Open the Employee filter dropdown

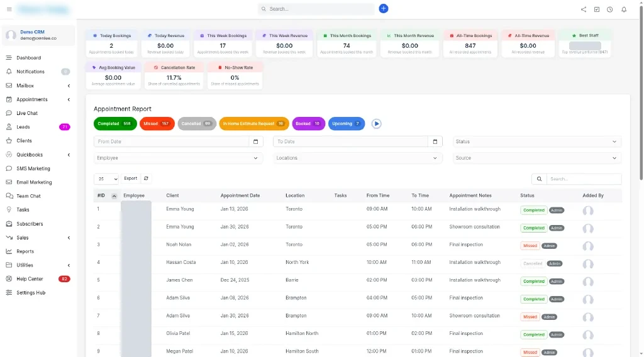coord(178,158)
